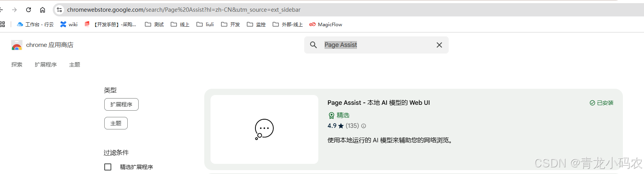Go to the browser home page icon
644x174 pixels.
click(43, 10)
